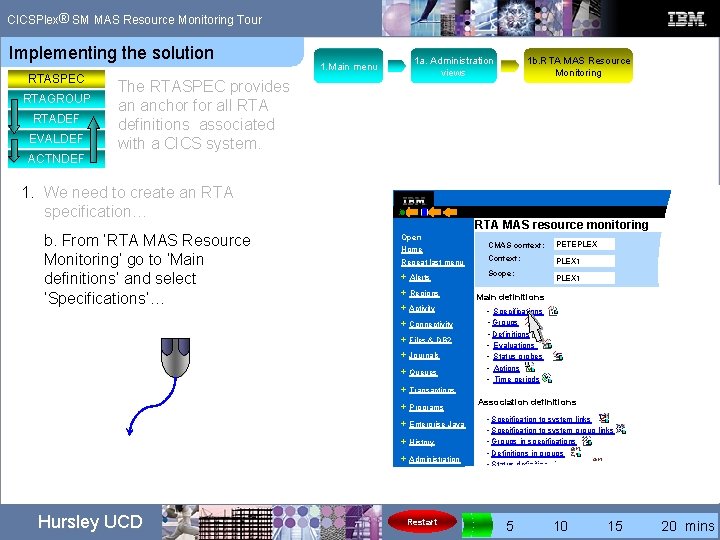Open the Groups in specifications link
Screen dimensions: 720x540
tap(534, 441)
